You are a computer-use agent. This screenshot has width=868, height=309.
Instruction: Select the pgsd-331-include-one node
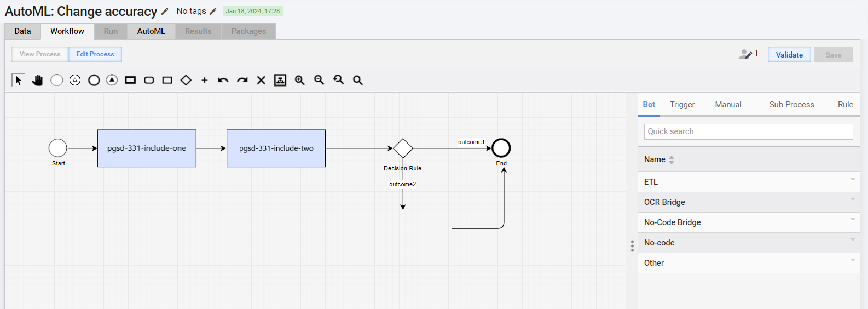pos(147,148)
